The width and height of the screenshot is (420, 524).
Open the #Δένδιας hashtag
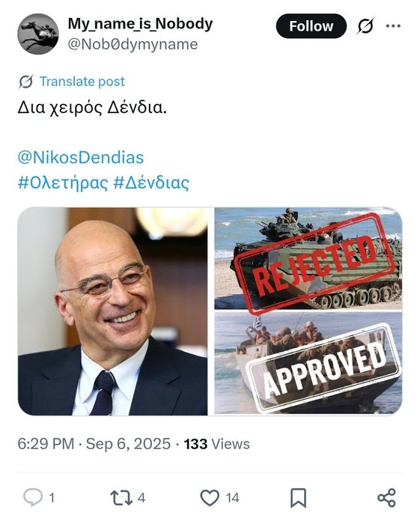tap(151, 183)
